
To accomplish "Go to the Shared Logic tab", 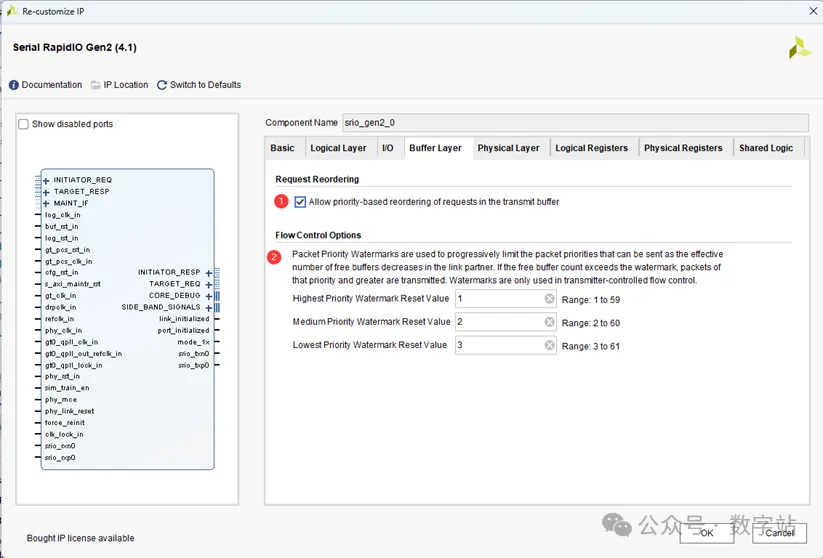I will coord(766,148).
